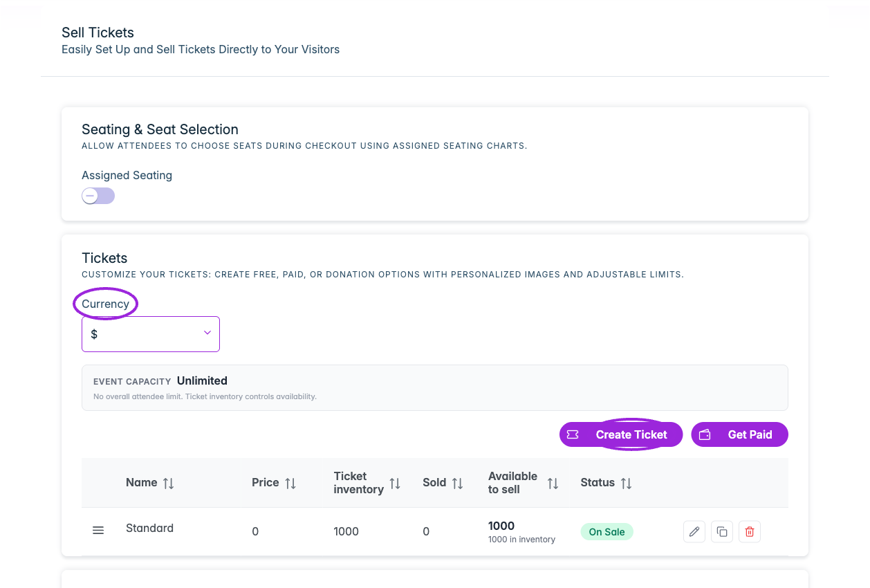Image resolution: width=870 pixels, height=588 pixels.
Task: Click the Get Paid button
Action: (739, 434)
